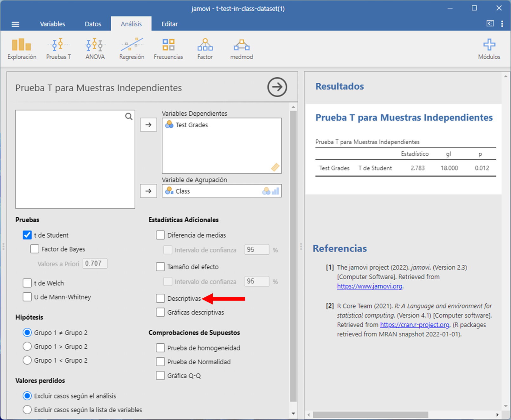Image resolution: width=511 pixels, height=420 pixels.
Task: Click the hamburger main menu icon
Action: click(x=15, y=24)
